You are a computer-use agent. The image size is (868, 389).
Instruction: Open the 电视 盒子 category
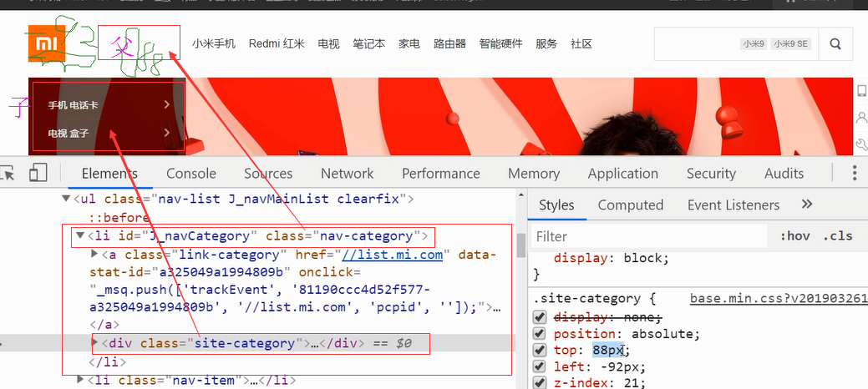(69, 133)
